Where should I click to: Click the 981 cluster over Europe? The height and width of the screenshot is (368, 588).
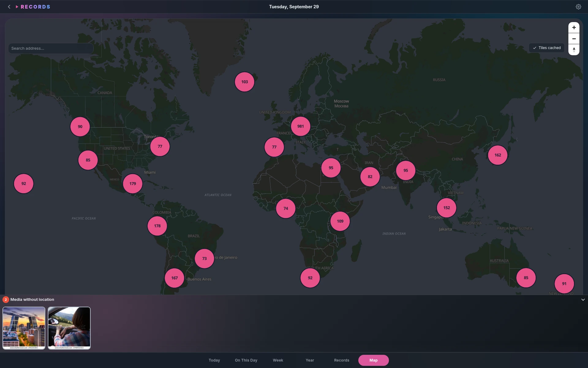[x=301, y=126]
